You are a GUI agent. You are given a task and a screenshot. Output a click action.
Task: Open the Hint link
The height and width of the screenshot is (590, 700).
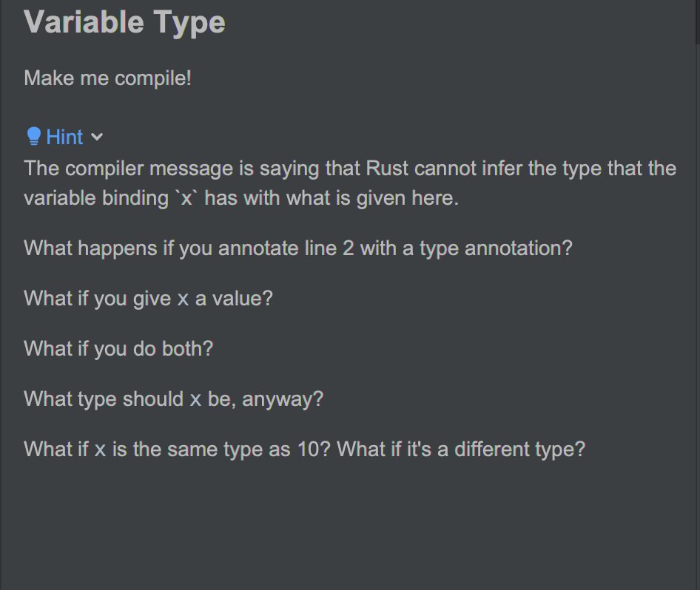coord(64,137)
